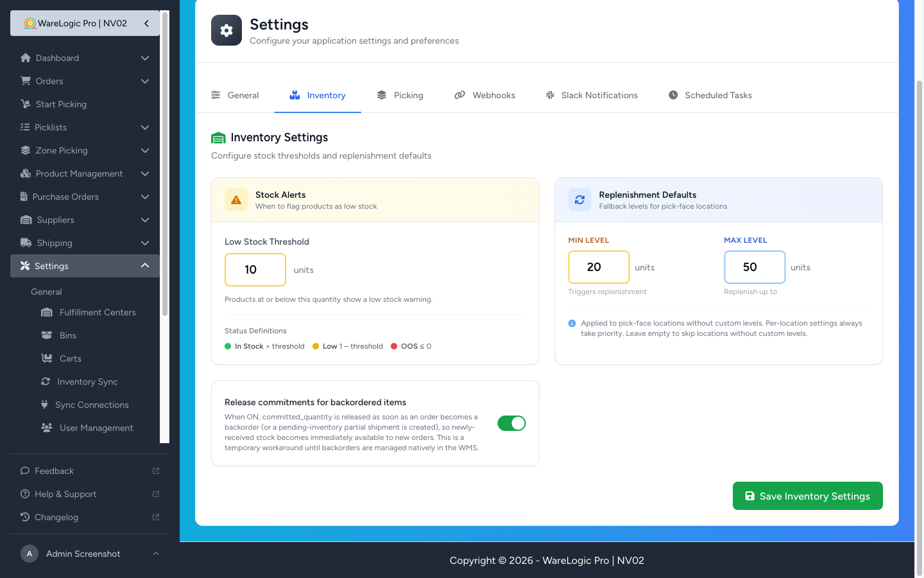Click the Settings gear header icon
The width and height of the screenshot is (924, 578).
point(227,30)
